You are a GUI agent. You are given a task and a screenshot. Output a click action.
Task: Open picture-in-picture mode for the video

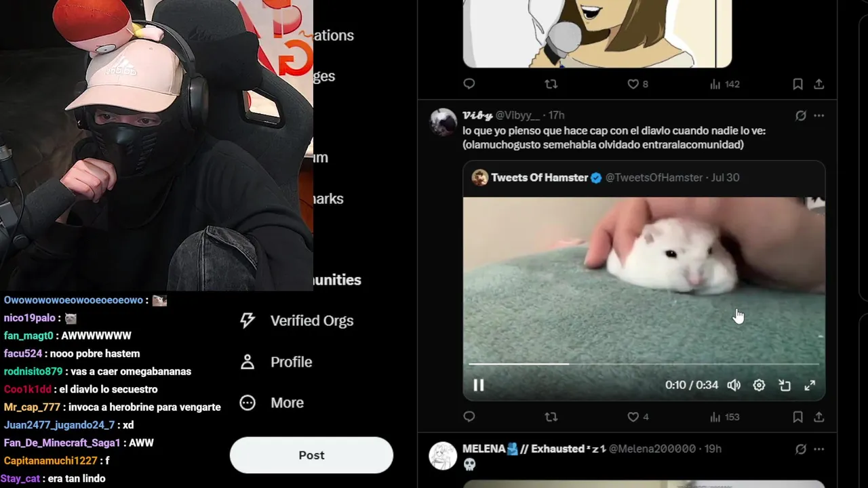tap(785, 385)
